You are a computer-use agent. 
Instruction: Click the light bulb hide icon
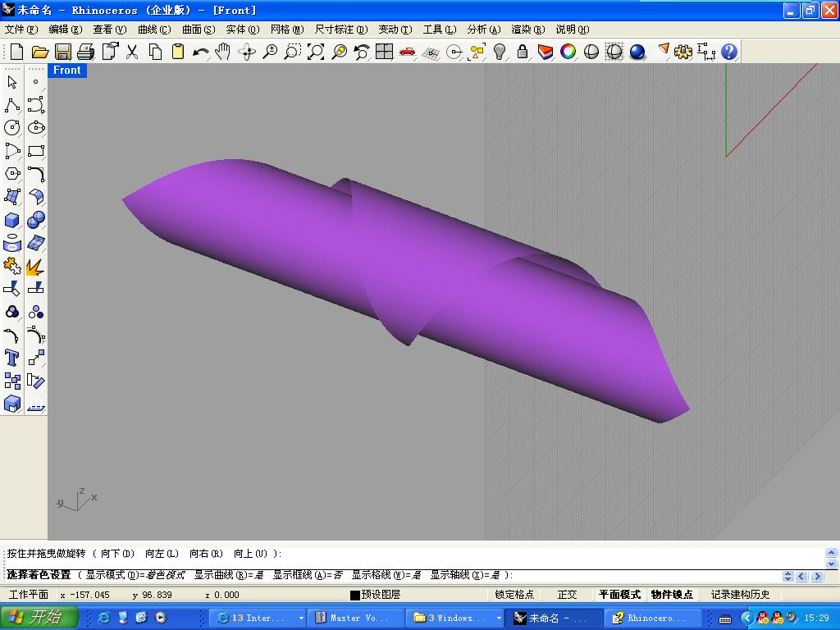click(500, 52)
